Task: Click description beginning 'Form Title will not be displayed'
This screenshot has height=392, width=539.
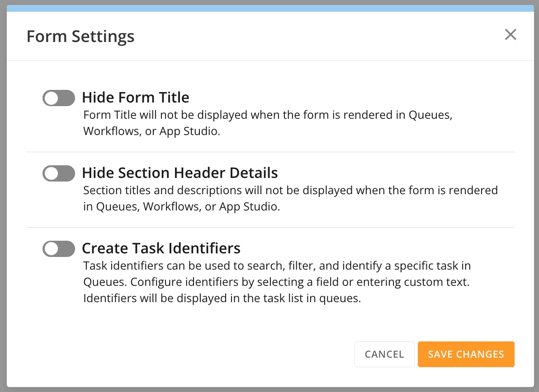Action: click(x=268, y=123)
